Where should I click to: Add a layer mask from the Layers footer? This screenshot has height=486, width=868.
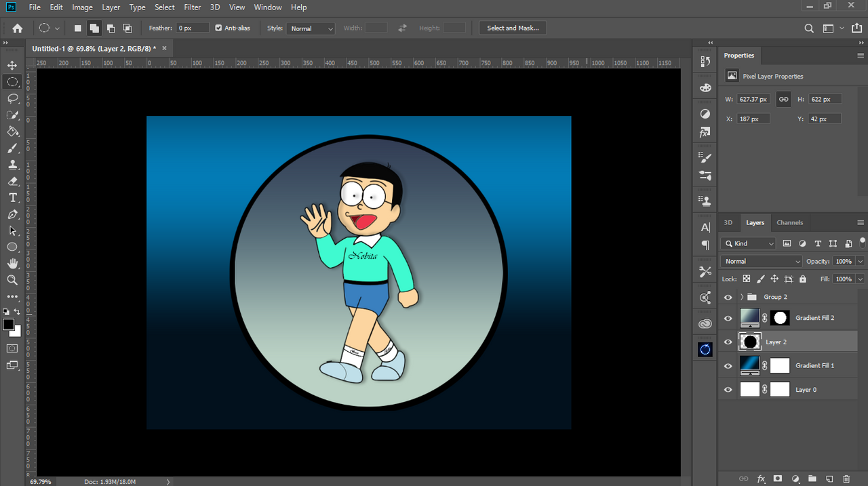point(778,479)
